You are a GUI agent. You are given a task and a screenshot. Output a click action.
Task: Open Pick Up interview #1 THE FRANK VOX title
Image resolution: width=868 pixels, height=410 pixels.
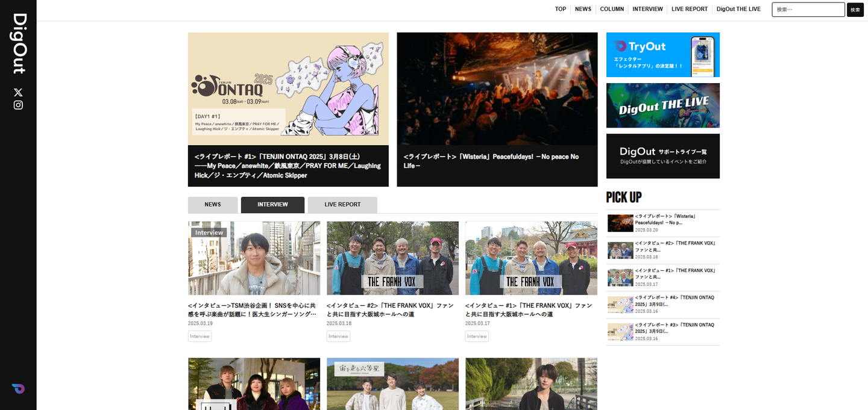(676, 273)
